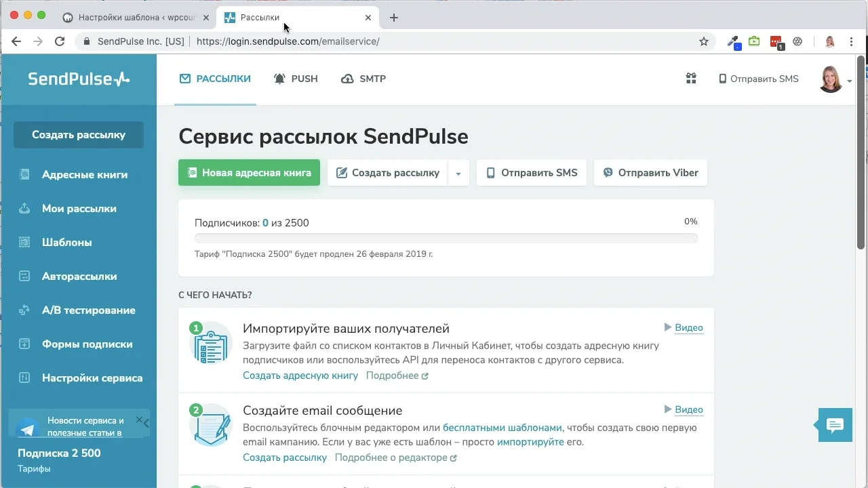868x488 pixels.
Task: Click the Viber icon on Отправить Viber button
Action: [608, 173]
